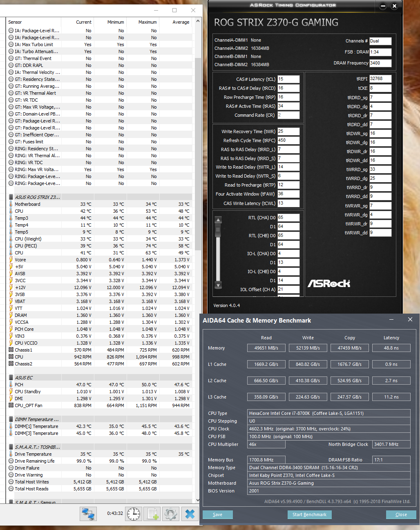The height and width of the screenshot is (530, 420).
Task: Click the ASUS EC sensor group icon
Action: (11, 378)
